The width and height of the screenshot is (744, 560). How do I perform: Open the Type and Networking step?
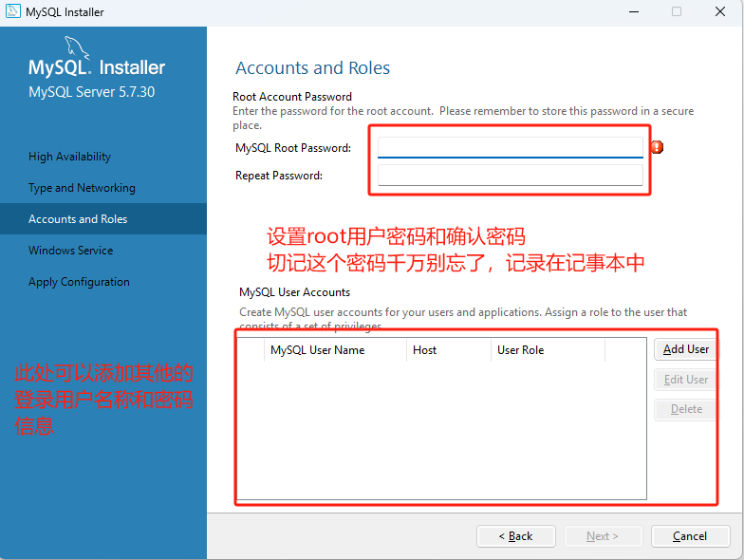(x=82, y=188)
